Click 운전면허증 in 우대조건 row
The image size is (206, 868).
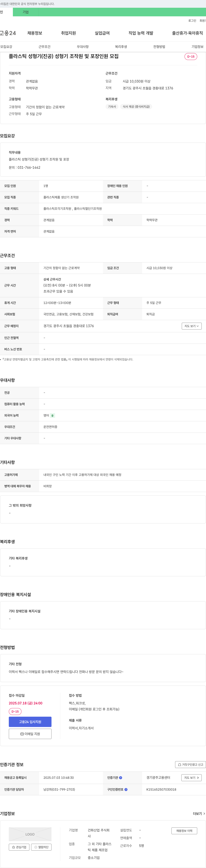click(50, 427)
